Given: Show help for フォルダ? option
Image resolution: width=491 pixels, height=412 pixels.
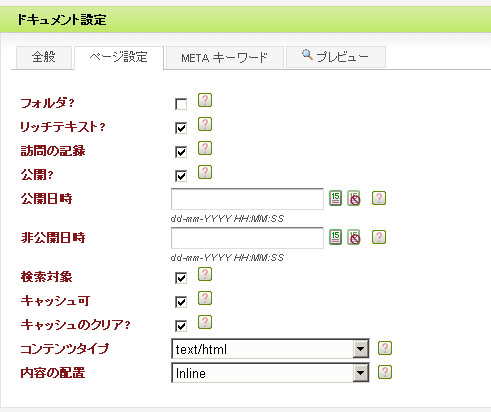Looking at the screenshot, I should click(x=205, y=100).
